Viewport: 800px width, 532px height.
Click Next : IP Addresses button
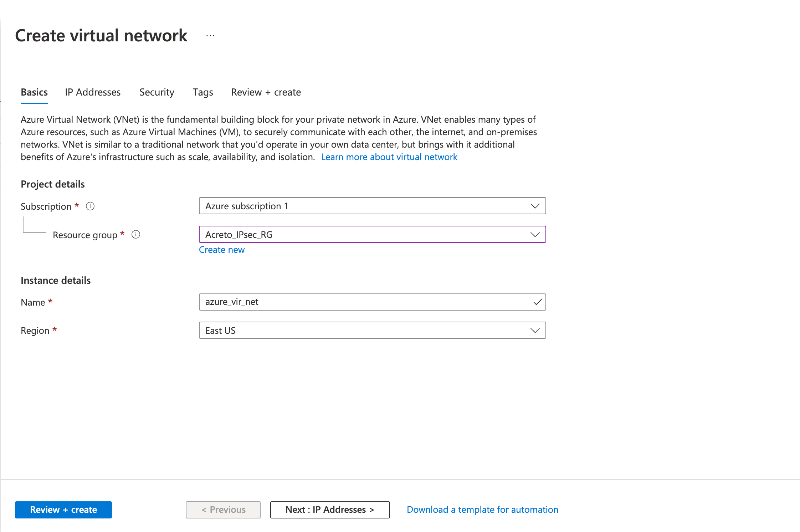point(330,510)
